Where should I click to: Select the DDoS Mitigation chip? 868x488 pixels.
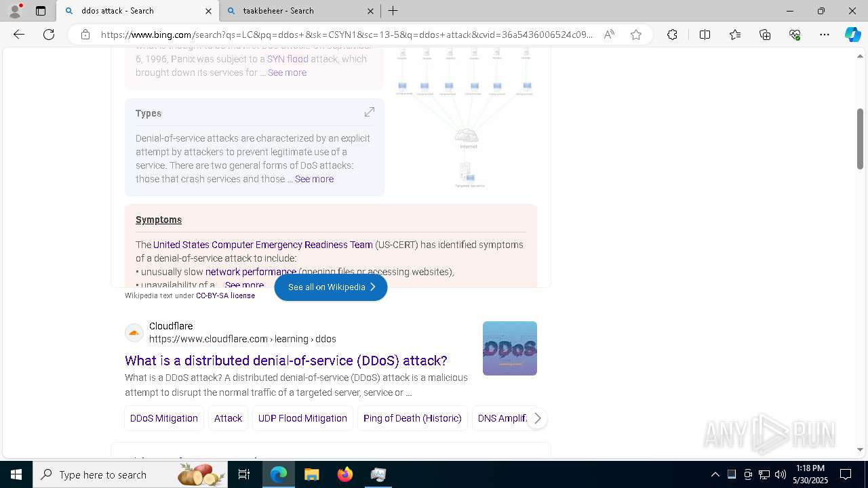point(164,418)
